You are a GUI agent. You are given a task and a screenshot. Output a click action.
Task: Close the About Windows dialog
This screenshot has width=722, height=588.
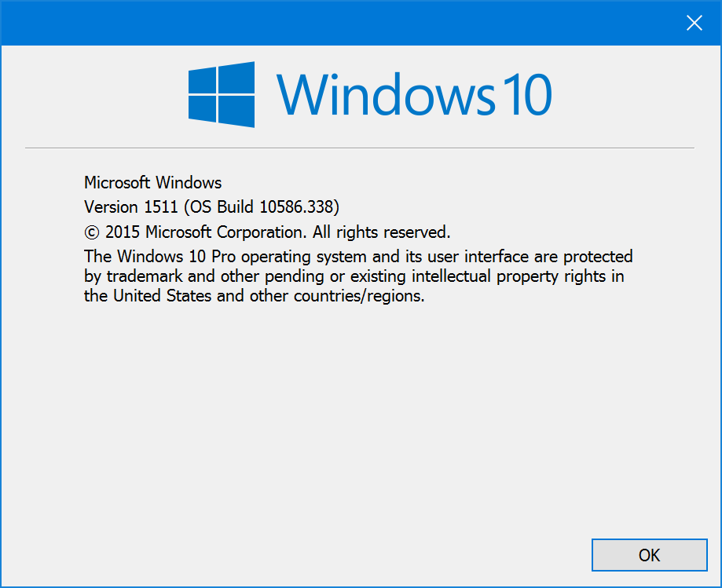pos(694,23)
